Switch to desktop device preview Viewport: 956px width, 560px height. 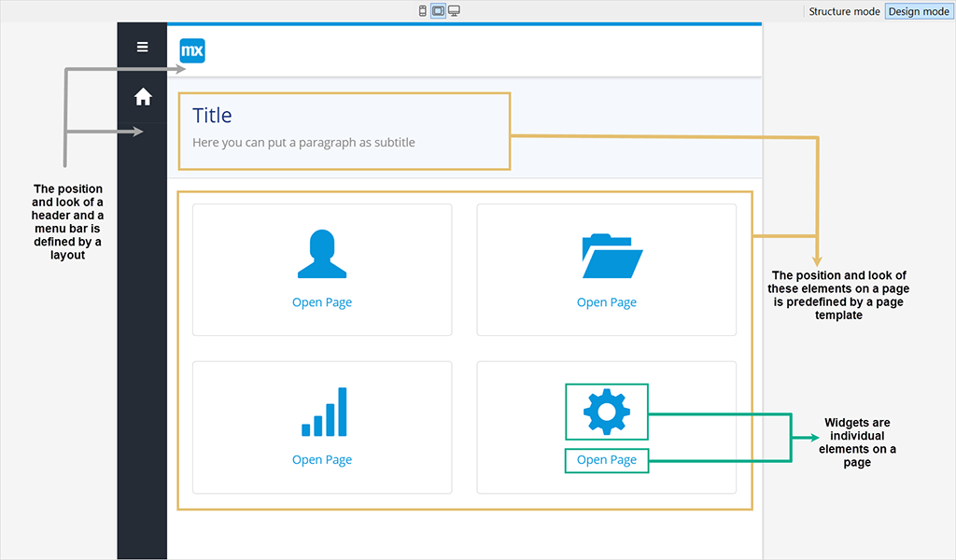(454, 11)
